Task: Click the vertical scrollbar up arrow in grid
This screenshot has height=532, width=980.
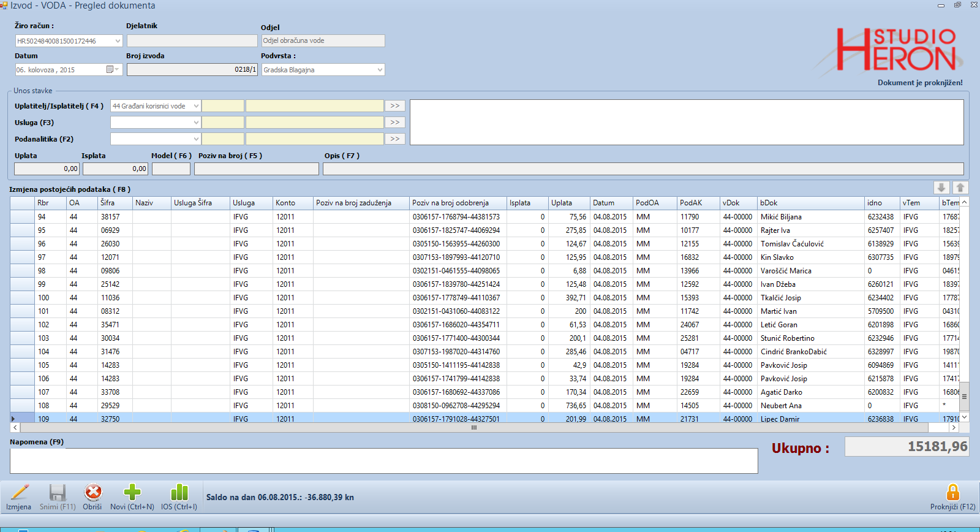Action: [964, 202]
